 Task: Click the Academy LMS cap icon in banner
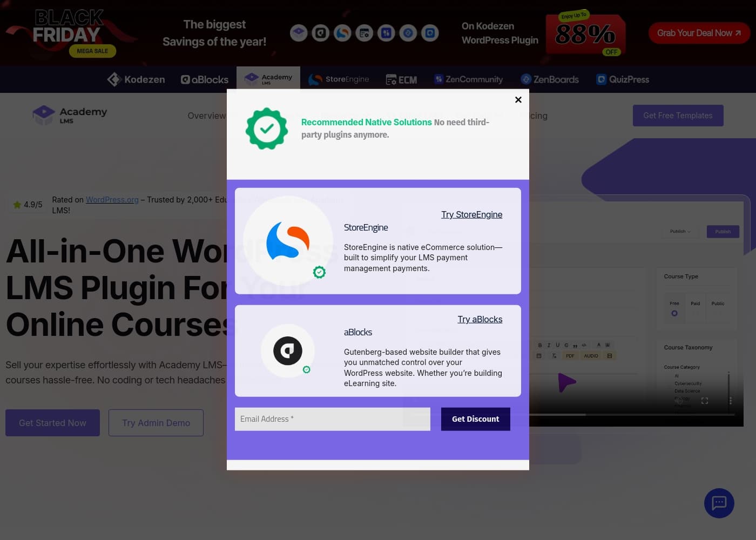[x=299, y=33]
